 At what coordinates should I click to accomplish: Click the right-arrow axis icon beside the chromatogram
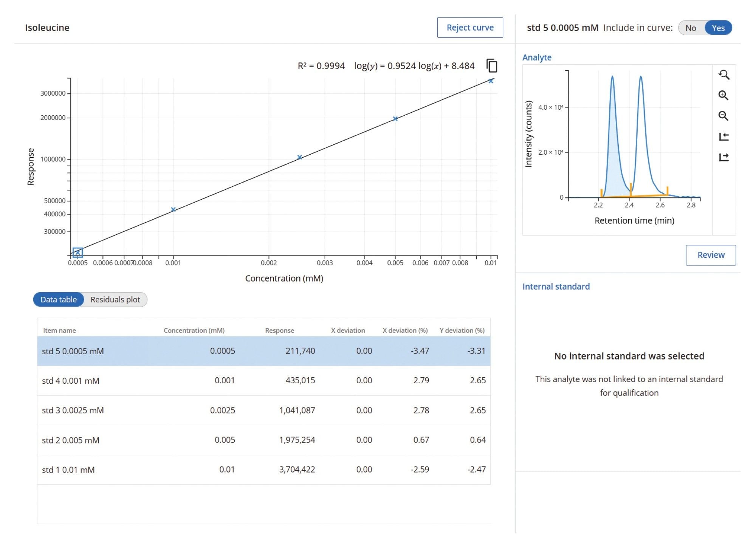(x=723, y=157)
